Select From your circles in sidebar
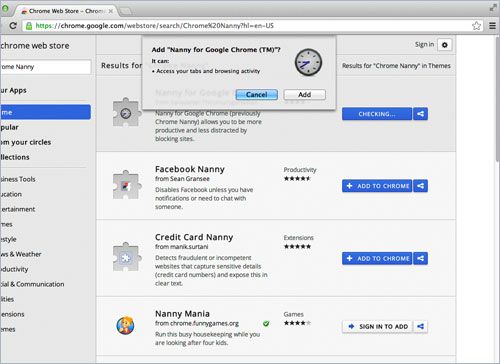Image resolution: width=500 pixels, height=364 pixels. (26, 142)
